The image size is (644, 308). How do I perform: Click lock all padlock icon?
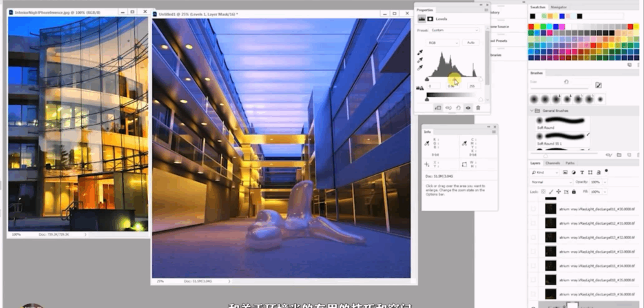click(x=574, y=192)
